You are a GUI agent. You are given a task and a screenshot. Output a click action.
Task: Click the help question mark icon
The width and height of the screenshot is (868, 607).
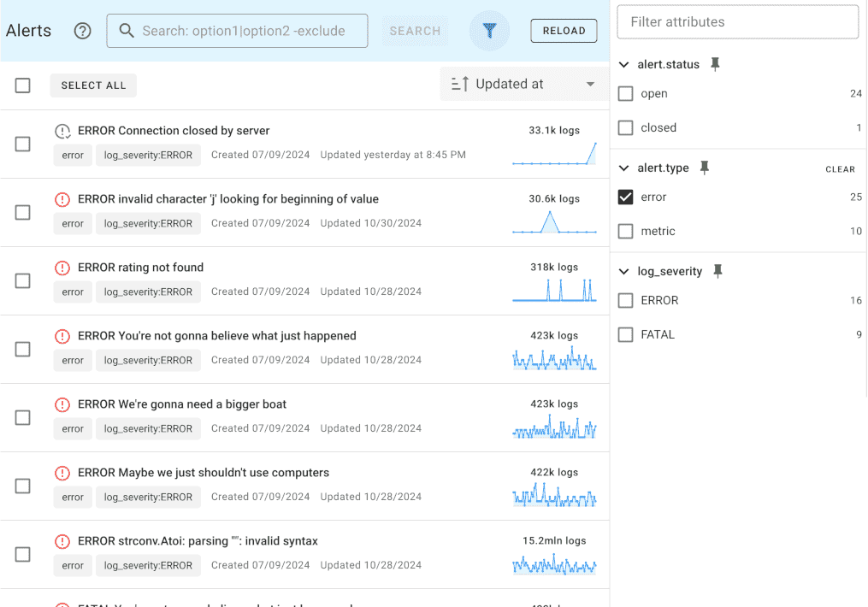82,31
